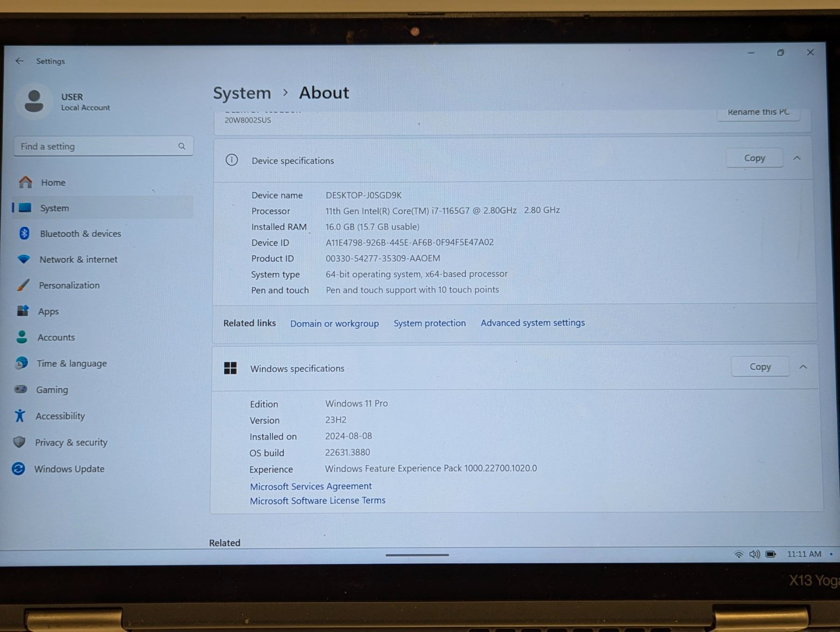
Task: Click the Bluetooth & devices icon
Action: click(x=24, y=233)
